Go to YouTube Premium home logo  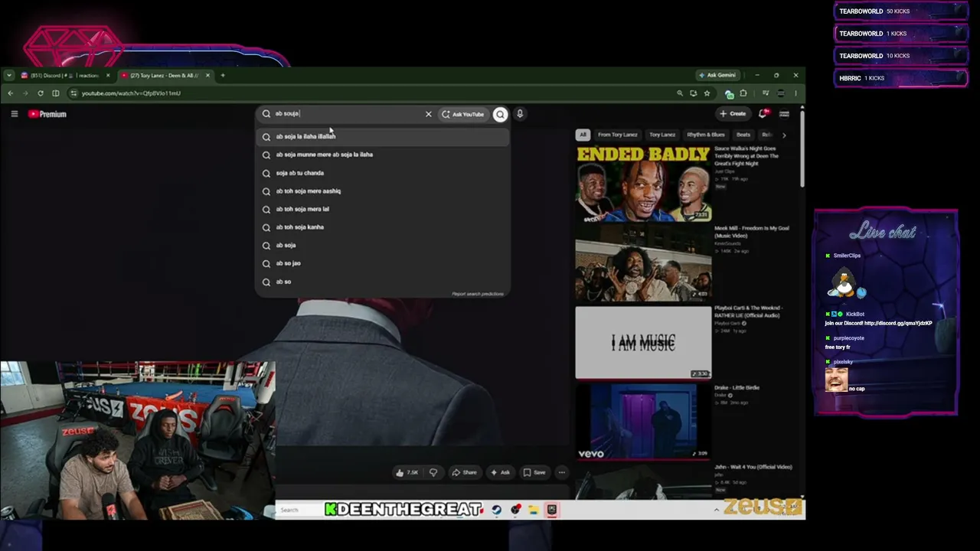click(x=47, y=114)
